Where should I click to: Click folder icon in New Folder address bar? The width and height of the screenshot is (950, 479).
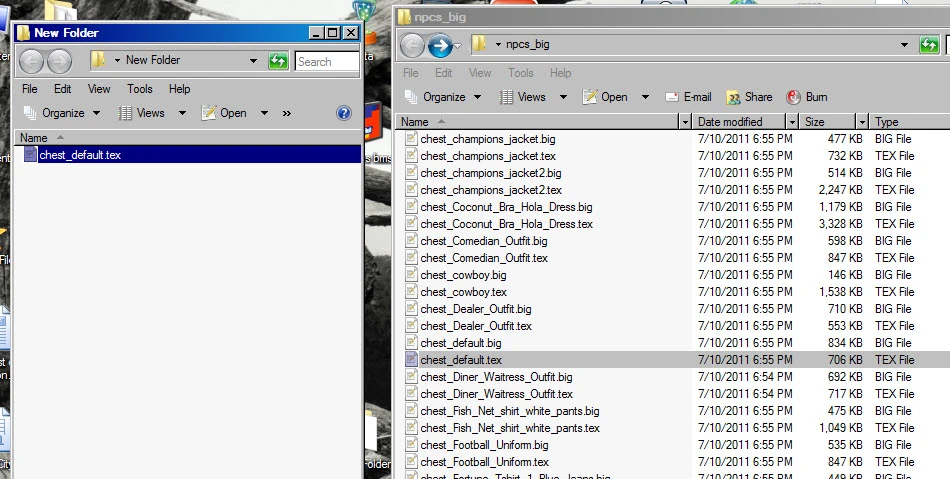point(98,59)
